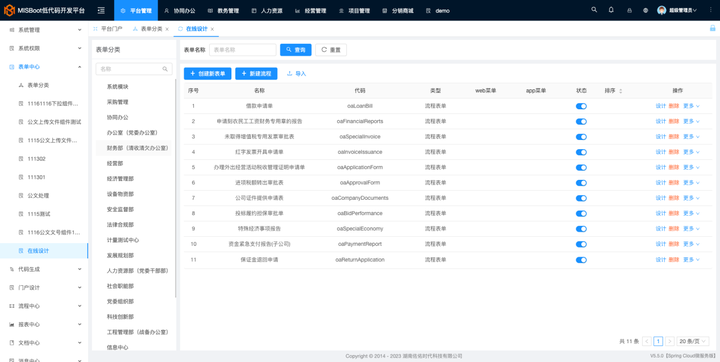Click the upload icon beside 导入

click(x=289, y=74)
